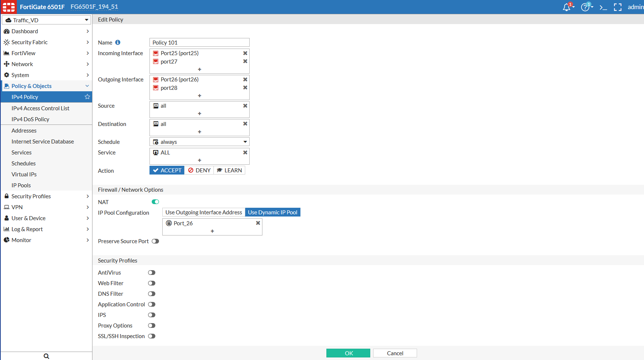644x360 pixels.
Task: Disable the NAT toggle
Action: pyautogui.click(x=155, y=202)
